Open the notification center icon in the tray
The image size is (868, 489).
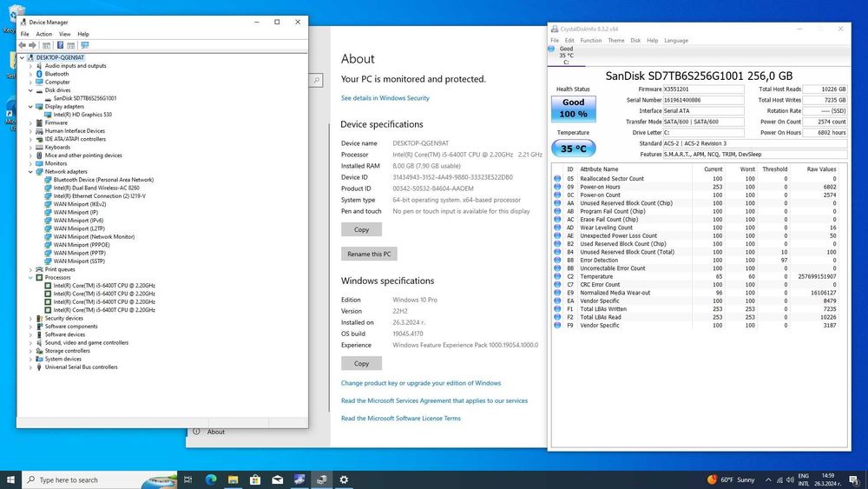point(853,479)
